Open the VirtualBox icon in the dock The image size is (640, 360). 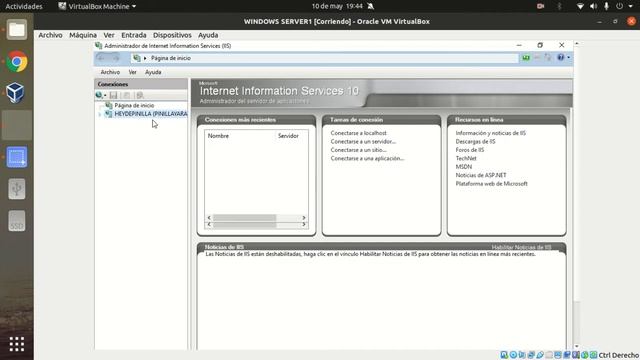pyautogui.click(x=16, y=93)
